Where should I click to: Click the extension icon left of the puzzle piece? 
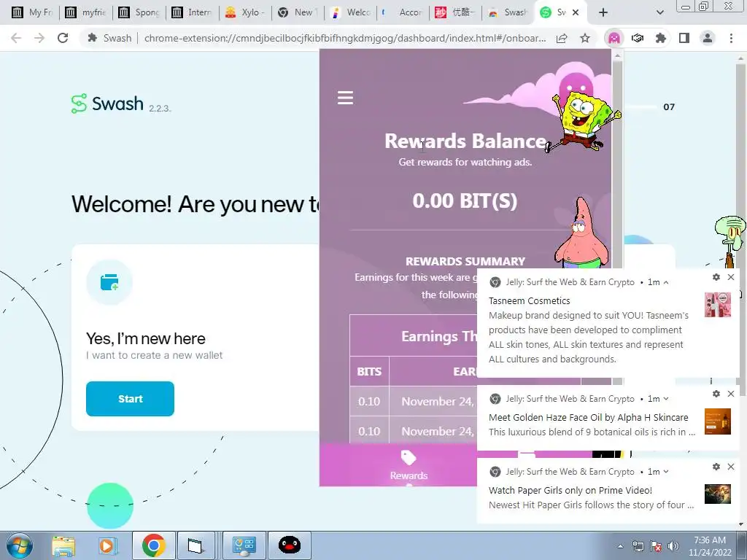(x=638, y=38)
